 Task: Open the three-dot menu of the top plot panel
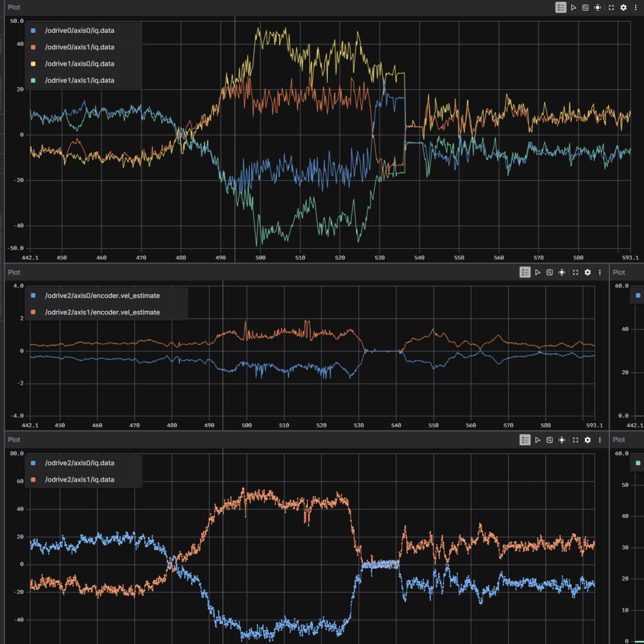pyautogui.click(x=635, y=8)
